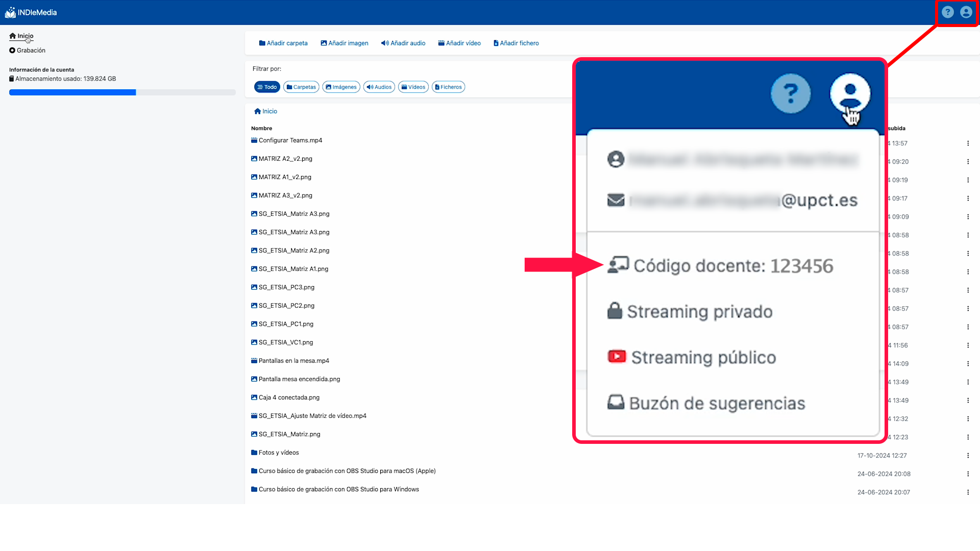
Task: Select Streaming privado in the account menu
Action: (x=690, y=311)
